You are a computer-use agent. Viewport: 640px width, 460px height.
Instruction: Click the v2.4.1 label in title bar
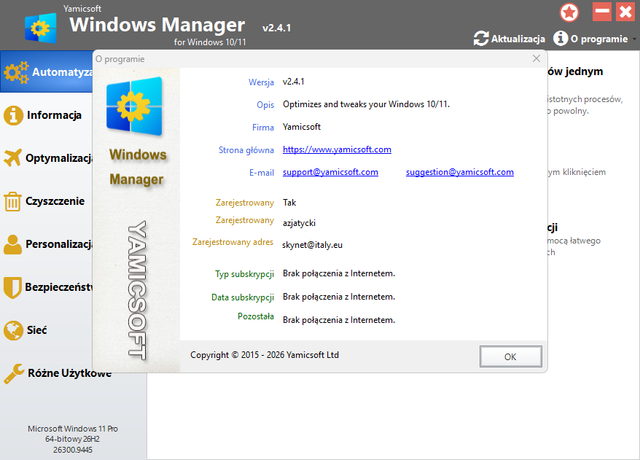[x=277, y=28]
